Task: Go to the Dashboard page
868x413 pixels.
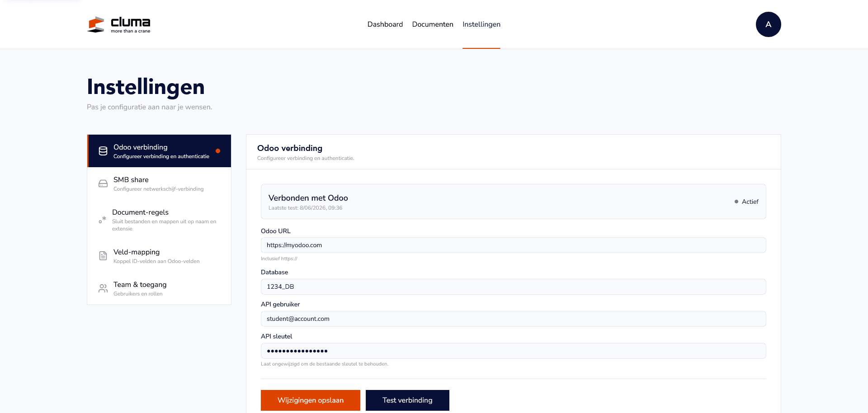Action: tap(385, 24)
